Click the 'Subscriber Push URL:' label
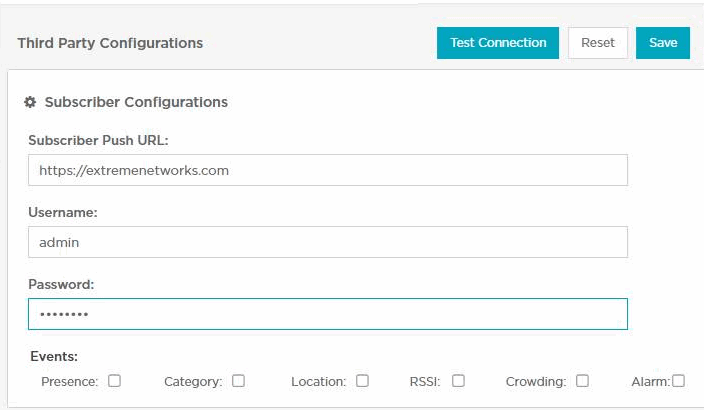704x410 pixels. [x=98, y=140]
